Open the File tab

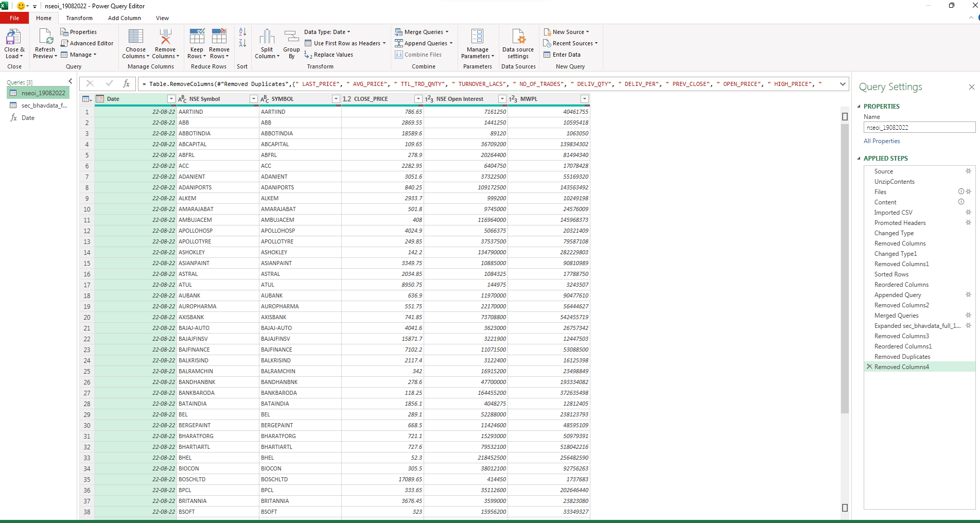click(14, 18)
